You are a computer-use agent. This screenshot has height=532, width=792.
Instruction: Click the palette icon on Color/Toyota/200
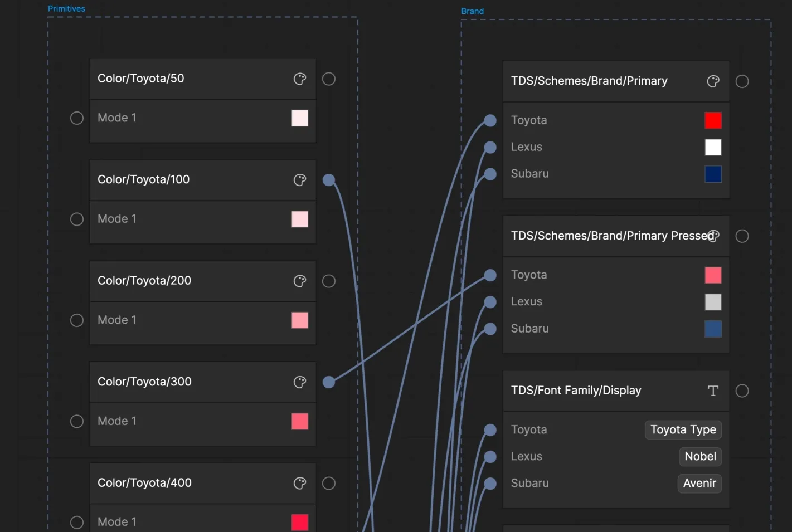[300, 281]
